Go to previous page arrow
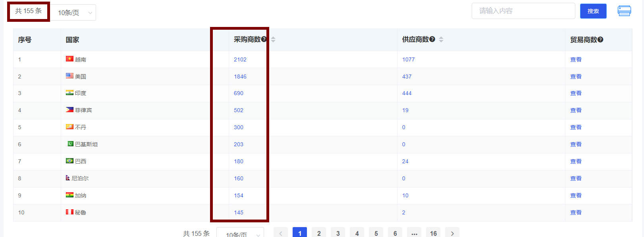Viewport: 644px width, 237px height. [x=281, y=233]
